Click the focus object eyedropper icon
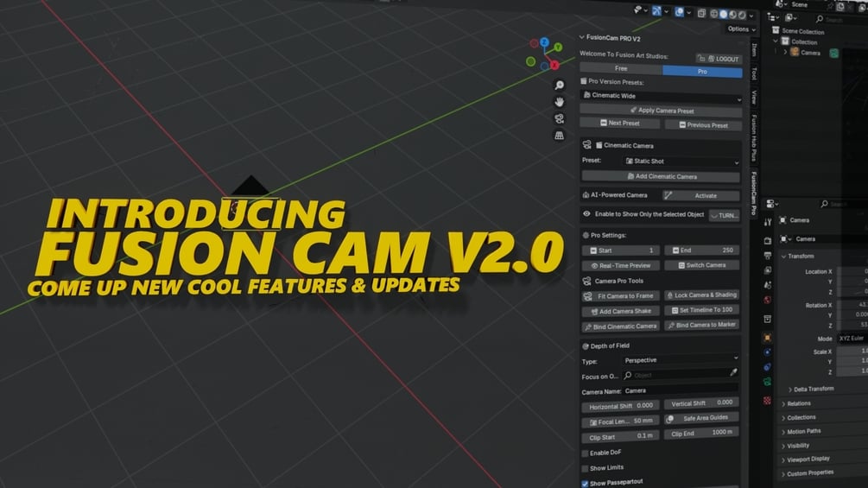The width and height of the screenshot is (868, 488). tap(733, 372)
